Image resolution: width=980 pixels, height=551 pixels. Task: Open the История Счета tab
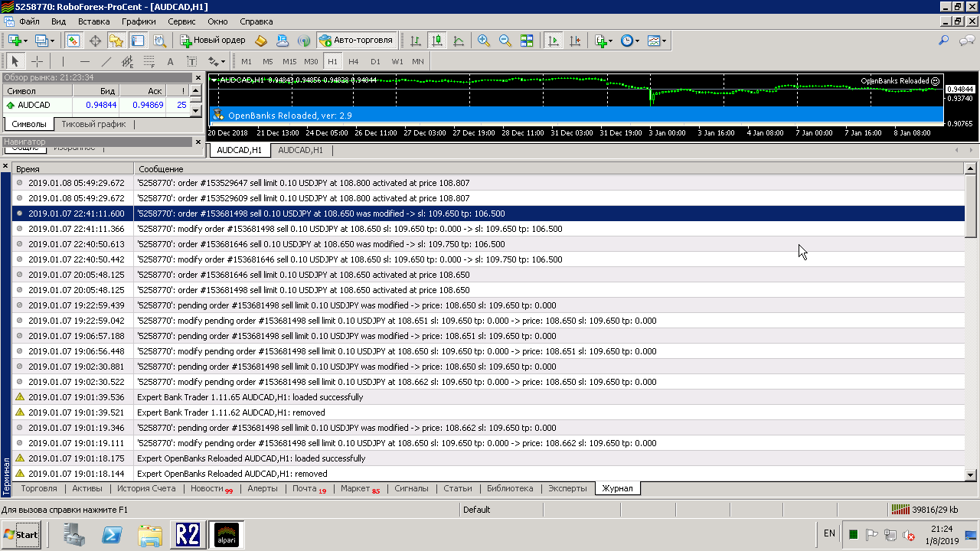point(146,488)
